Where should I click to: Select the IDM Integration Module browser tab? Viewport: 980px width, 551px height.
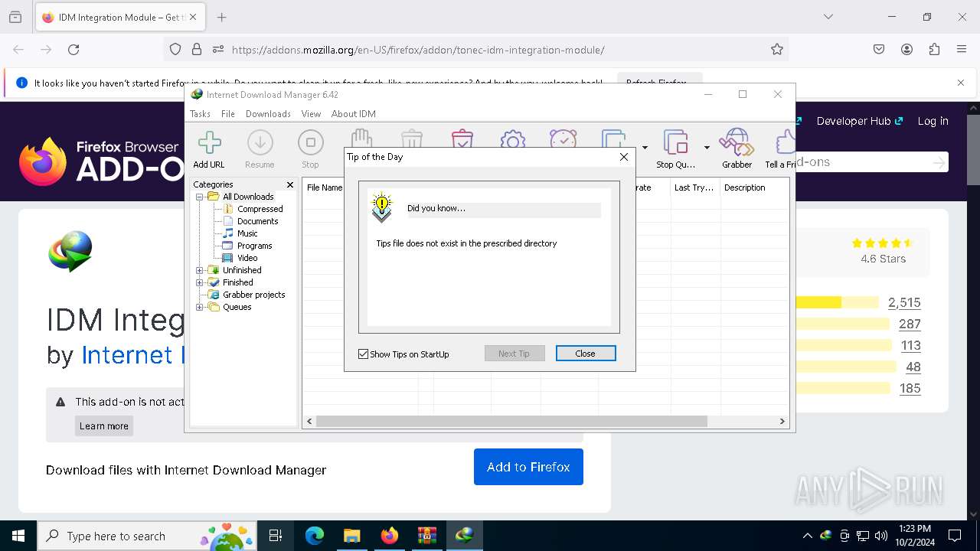click(x=119, y=17)
